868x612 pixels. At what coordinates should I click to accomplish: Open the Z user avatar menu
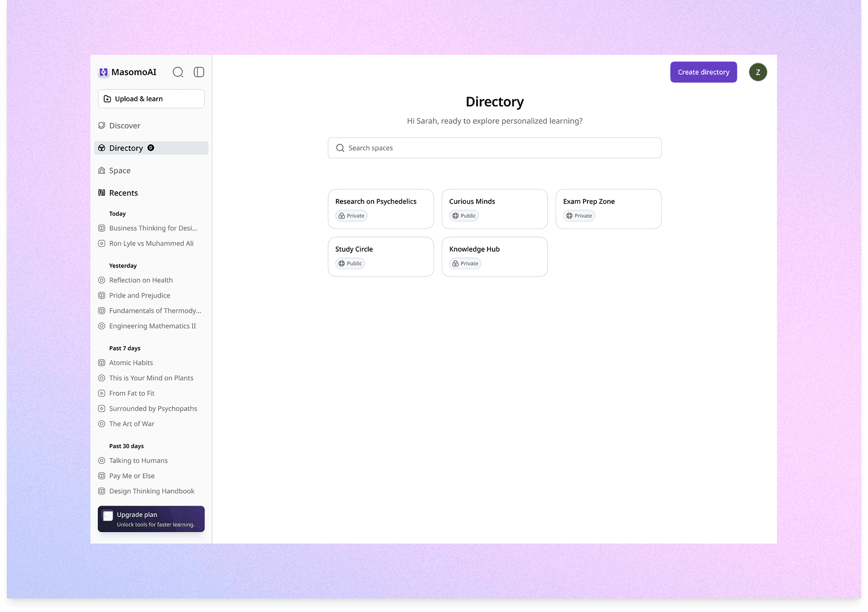[x=758, y=72]
